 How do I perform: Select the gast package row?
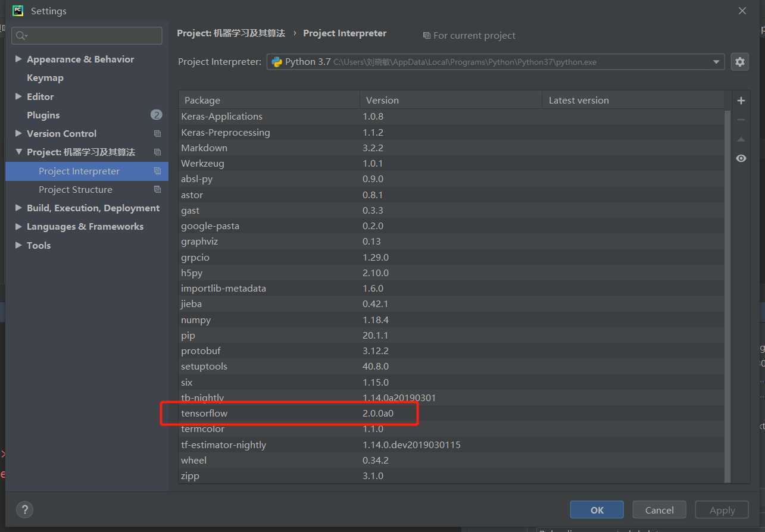(x=451, y=210)
